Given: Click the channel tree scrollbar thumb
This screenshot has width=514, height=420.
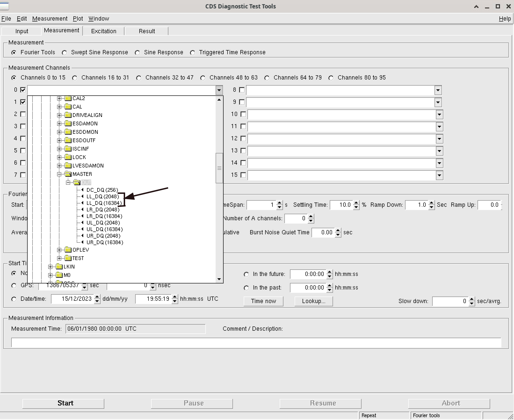Looking at the screenshot, I should pyautogui.click(x=219, y=168).
